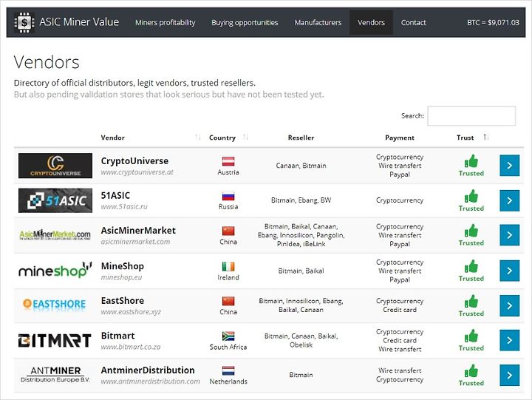Go to Manufacturers page

[x=318, y=22]
